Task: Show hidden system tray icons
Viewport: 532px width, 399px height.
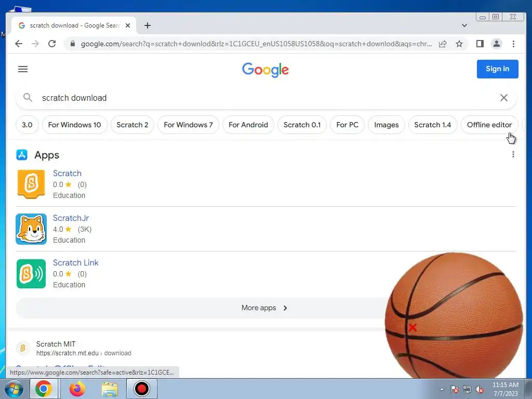Action: pos(442,389)
